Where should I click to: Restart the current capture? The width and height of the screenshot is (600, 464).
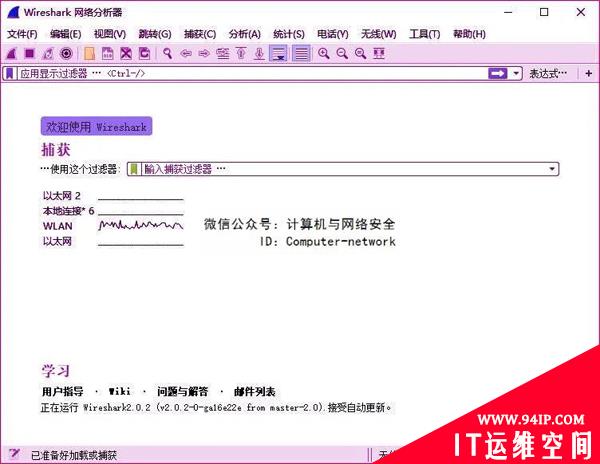(48, 54)
